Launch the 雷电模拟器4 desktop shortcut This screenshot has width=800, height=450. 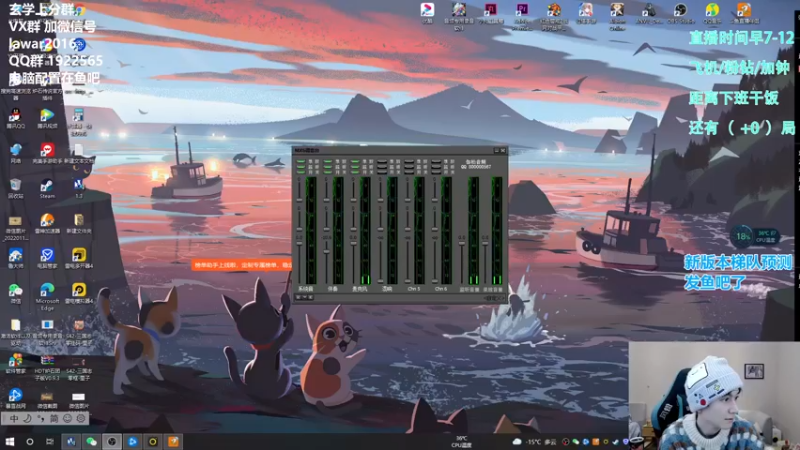click(79, 293)
